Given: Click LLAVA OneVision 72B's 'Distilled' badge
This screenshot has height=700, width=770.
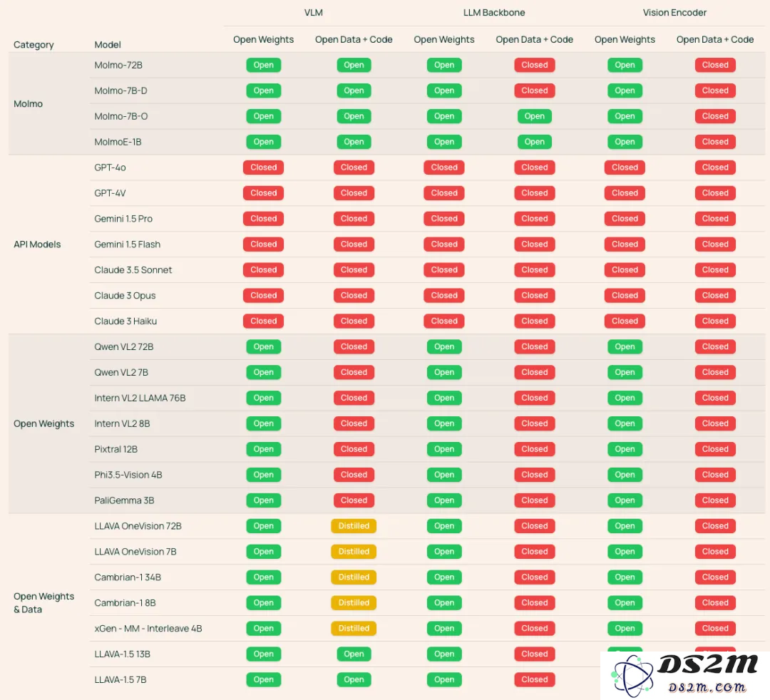Looking at the screenshot, I should tap(354, 526).
